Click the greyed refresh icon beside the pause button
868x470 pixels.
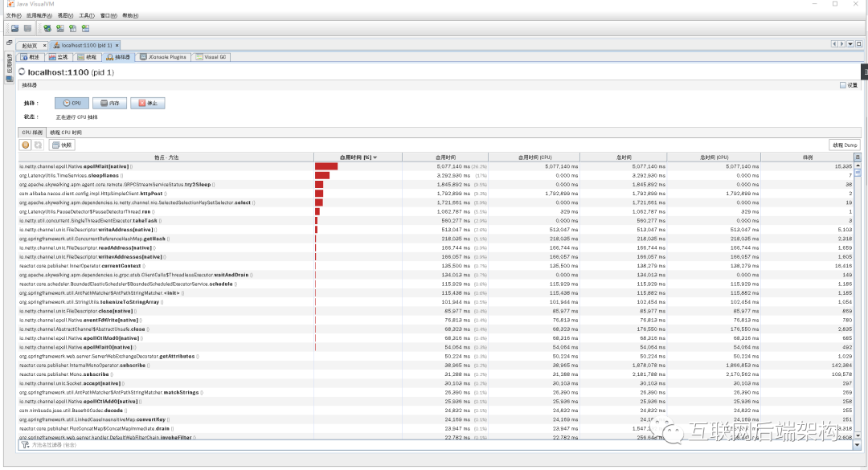tap(38, 145)
